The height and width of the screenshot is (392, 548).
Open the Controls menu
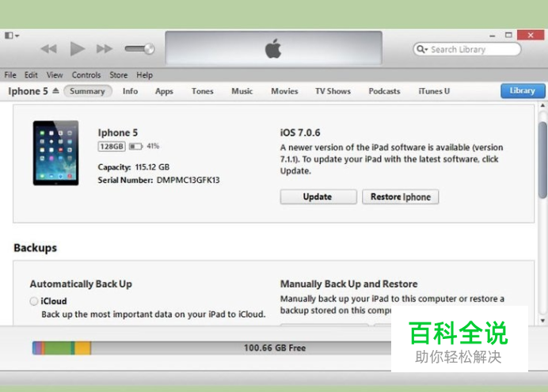pyautogui.click(x=86, y=75)
